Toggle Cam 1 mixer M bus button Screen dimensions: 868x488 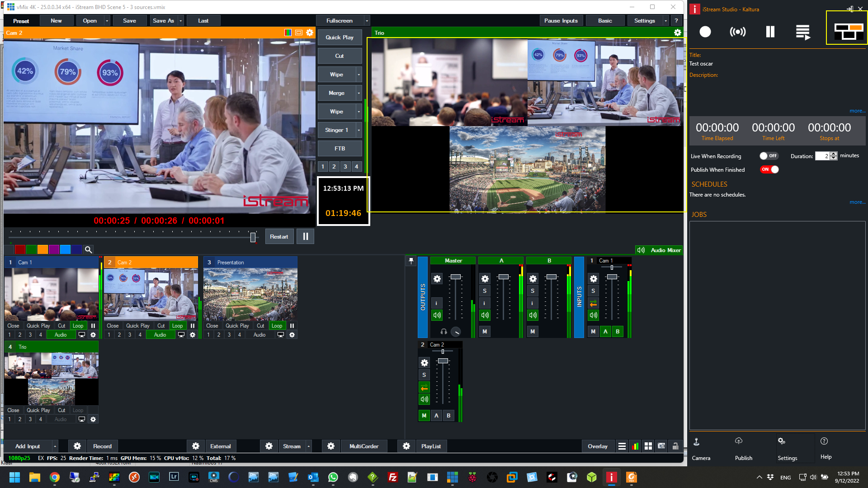(593, 332)
